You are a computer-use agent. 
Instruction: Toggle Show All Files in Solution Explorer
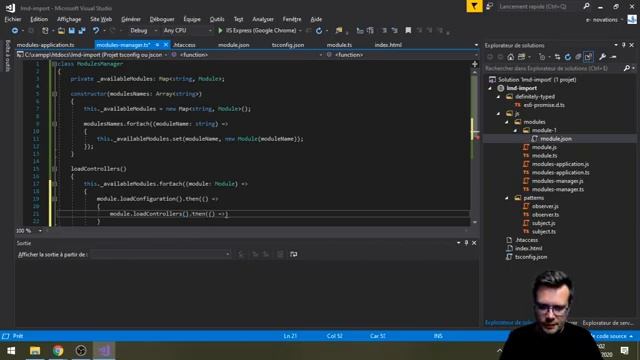588,57
